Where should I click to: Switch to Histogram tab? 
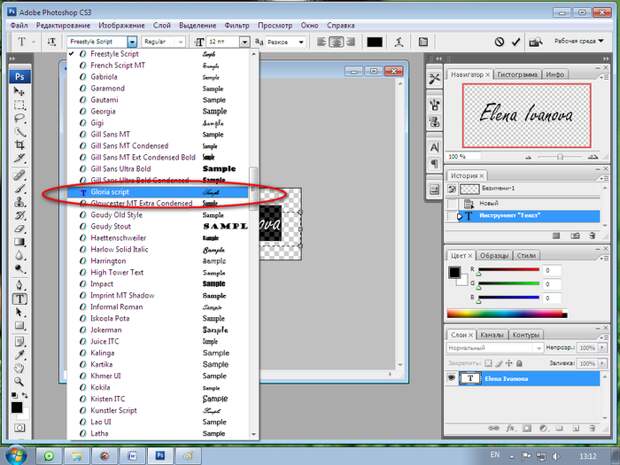(517, 74)
